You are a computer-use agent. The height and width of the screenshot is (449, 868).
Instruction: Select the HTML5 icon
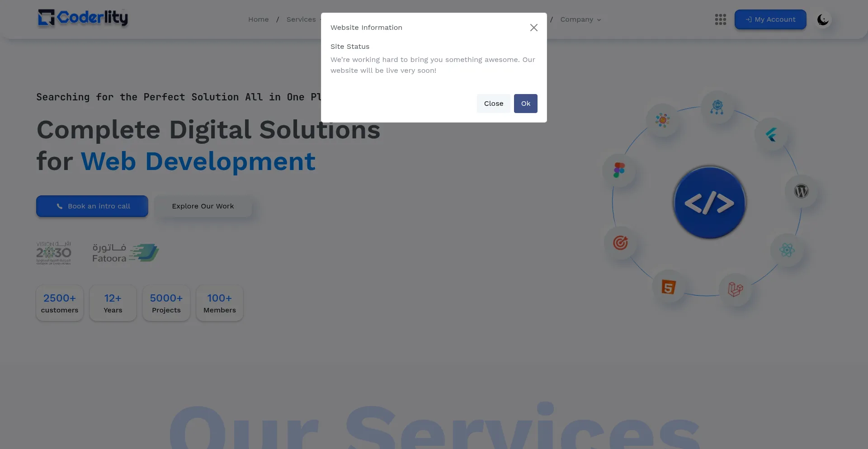(x=669, y=287)
